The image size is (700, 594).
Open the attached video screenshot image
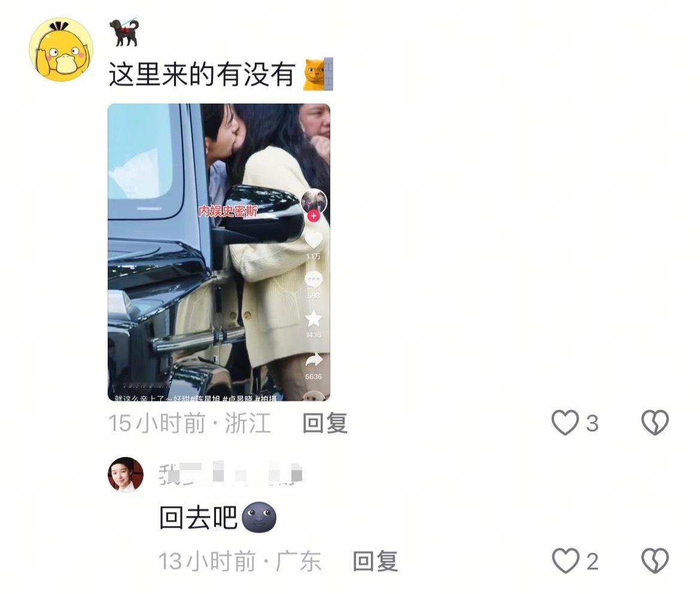pos(219,252)
